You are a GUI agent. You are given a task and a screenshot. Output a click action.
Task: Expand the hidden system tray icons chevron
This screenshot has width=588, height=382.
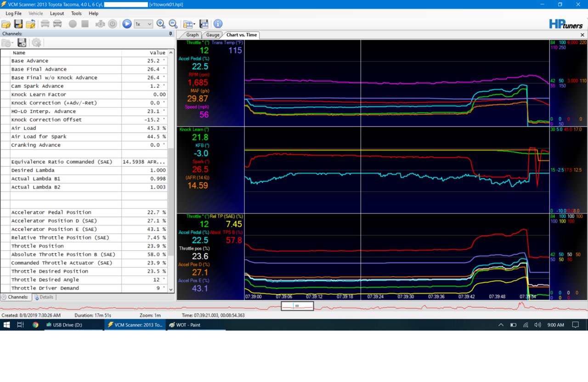tap(501, 325)
